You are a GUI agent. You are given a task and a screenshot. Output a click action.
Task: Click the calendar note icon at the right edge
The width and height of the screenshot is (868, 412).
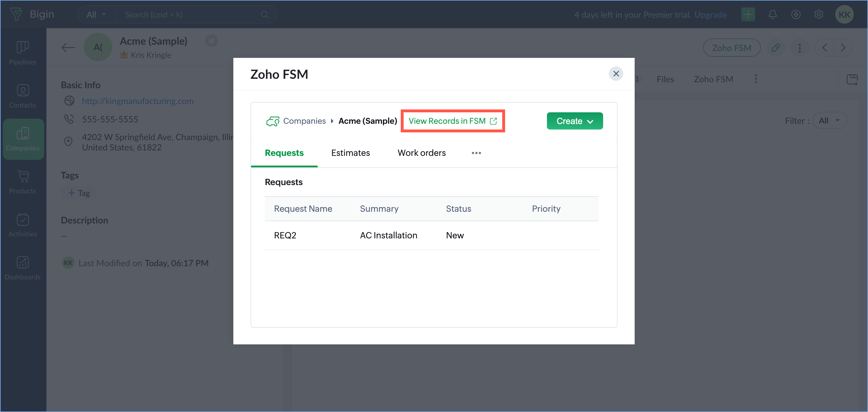[x=852, y=79]
